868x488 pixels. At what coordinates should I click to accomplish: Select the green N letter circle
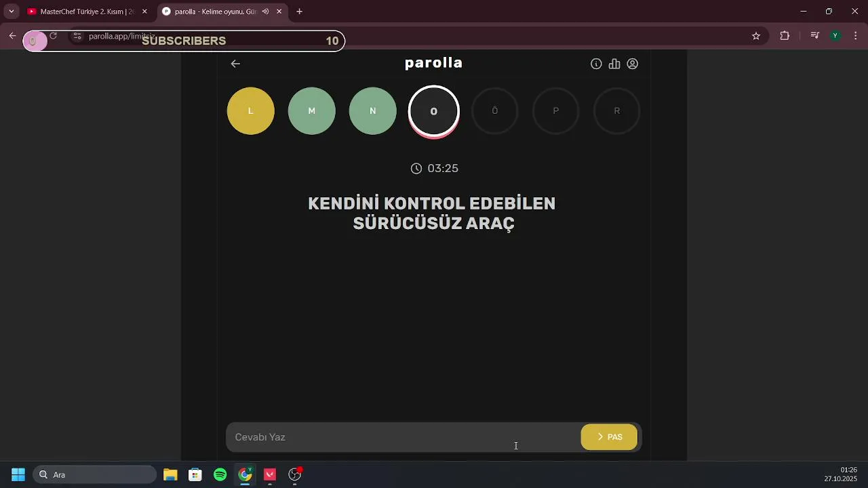373,111
